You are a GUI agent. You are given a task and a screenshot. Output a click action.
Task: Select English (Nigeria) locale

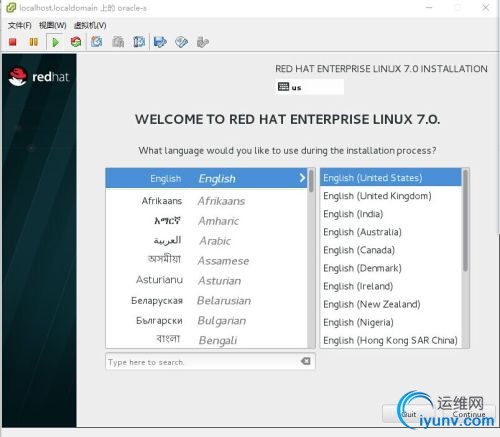pyautogui.click(x=391, y=322)
